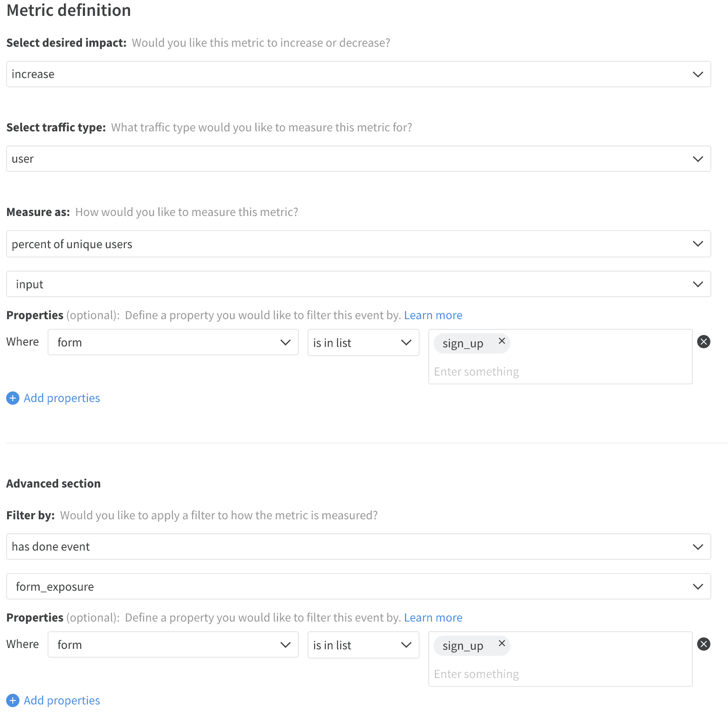The height and width of the screenshot is (715, 728).
Task: Open first 'form' property dropdown
Action: point(173,342)
